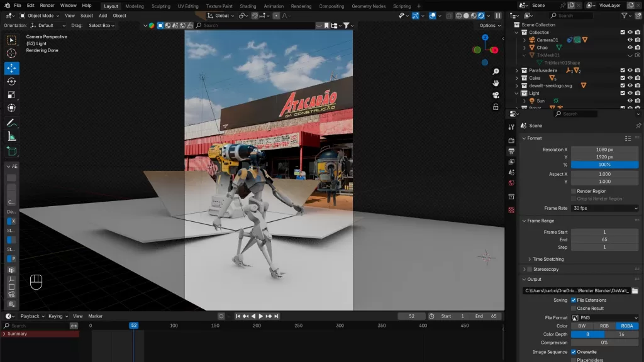Toggle the Overwrite checkbox

pos(574,352)
